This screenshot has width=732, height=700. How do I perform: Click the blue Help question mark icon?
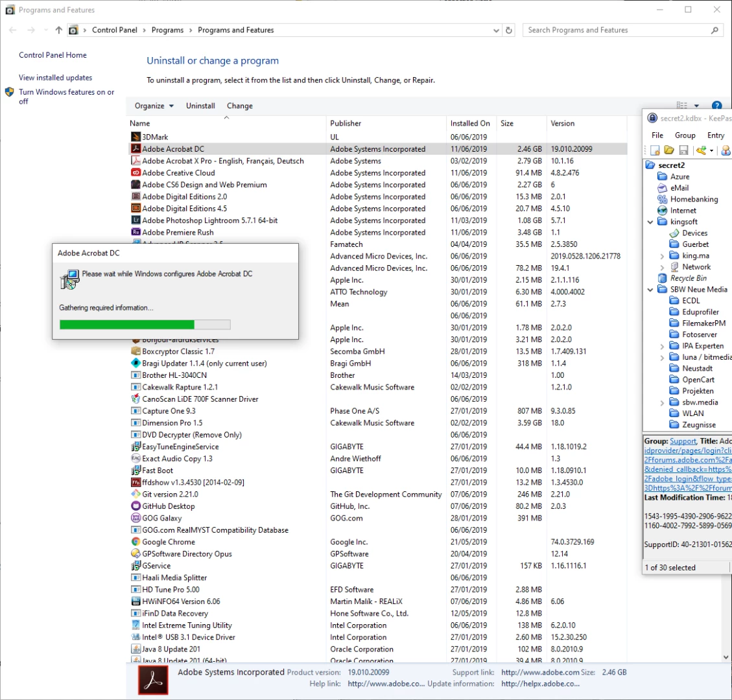pos(716,106)
